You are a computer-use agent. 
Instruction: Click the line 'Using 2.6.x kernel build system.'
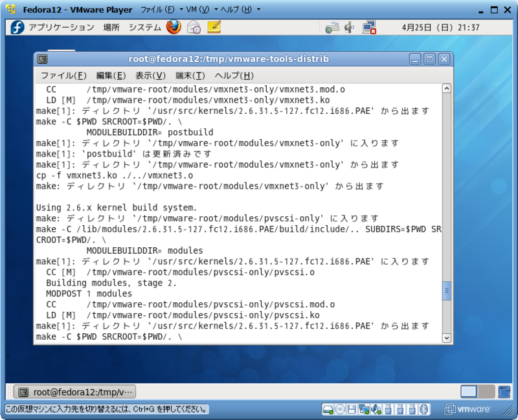coord(117,208)
